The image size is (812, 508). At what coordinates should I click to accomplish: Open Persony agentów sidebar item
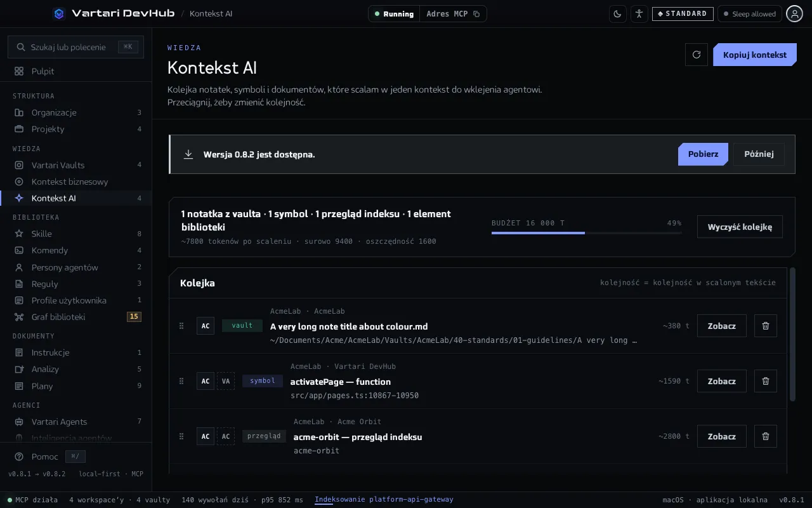tap(76, 267)
